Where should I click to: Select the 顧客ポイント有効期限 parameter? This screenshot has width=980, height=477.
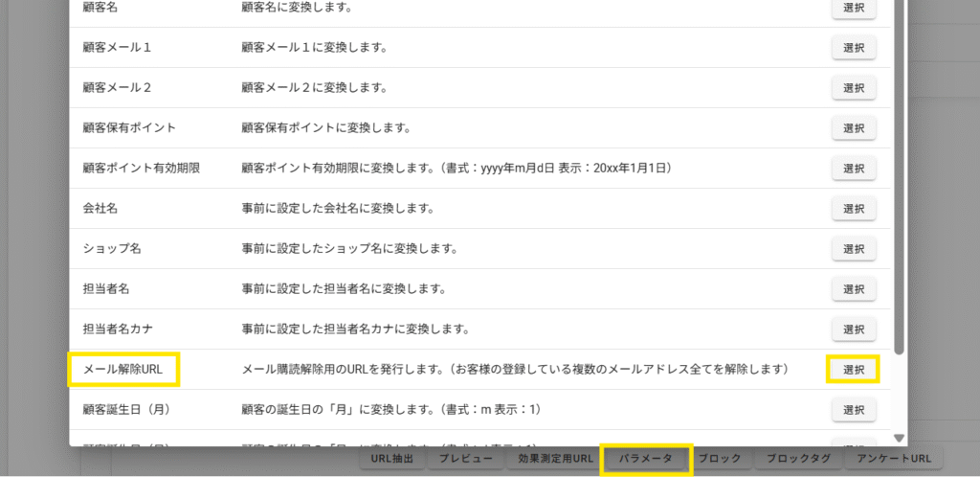coord(853,169)
